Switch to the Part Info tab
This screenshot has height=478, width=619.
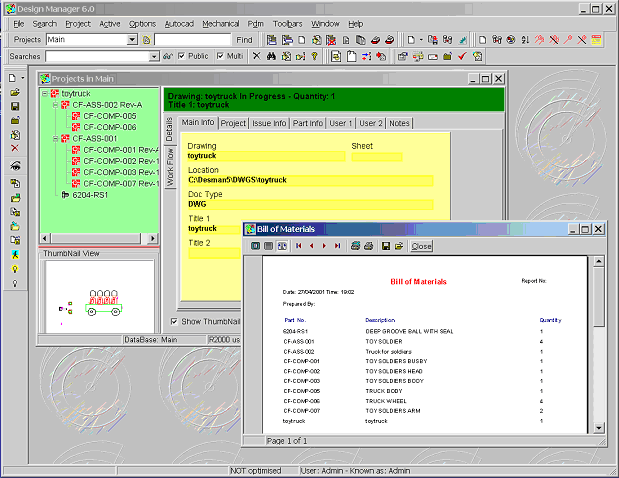pos(308,123)
